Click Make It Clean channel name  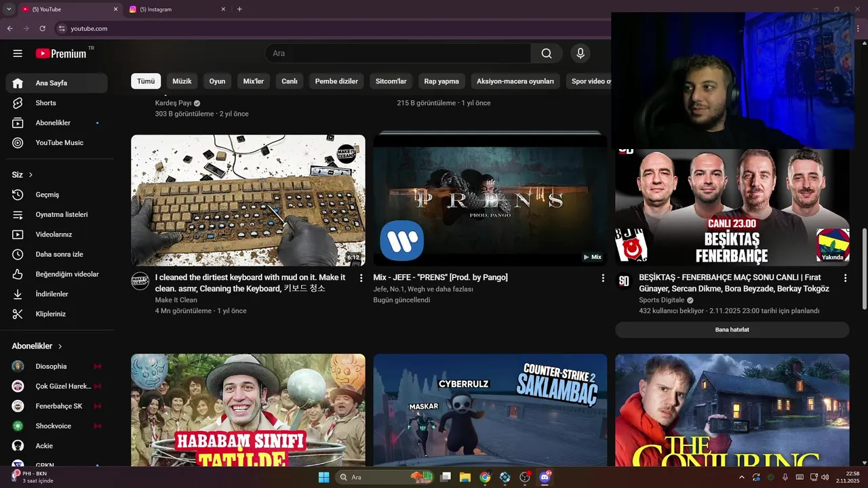(176, 300)
